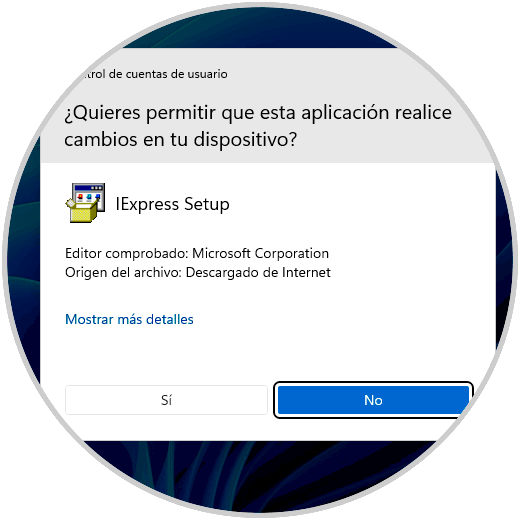Click the ¿Quieres permitir que esta aplicación realice line

pyautogui.click(x=258, y=113)
